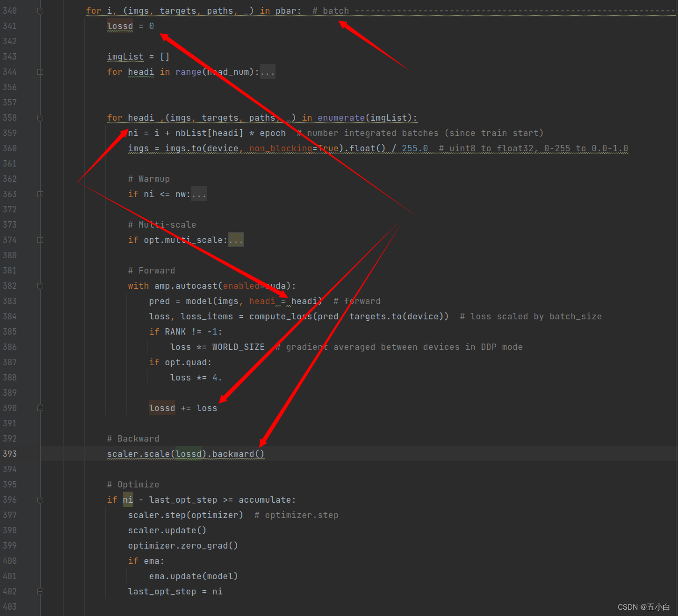Click 'pred = model(imgs,' on line 383
Viewport: 678px width, 616px height.
[x=196, y=301]
